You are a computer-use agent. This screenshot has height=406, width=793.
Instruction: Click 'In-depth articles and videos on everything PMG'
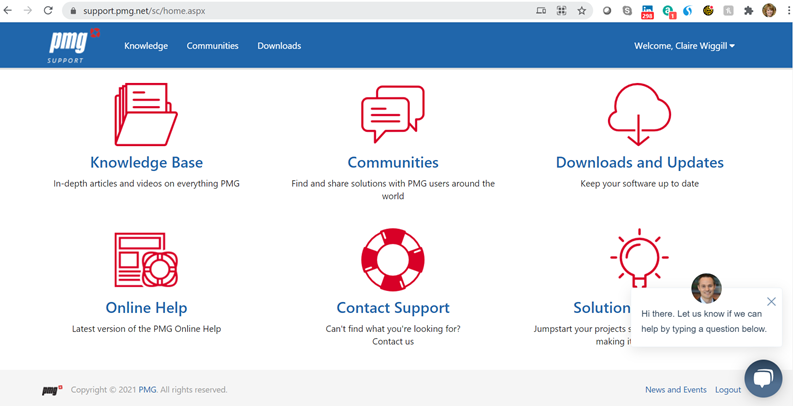coord(146,184)
